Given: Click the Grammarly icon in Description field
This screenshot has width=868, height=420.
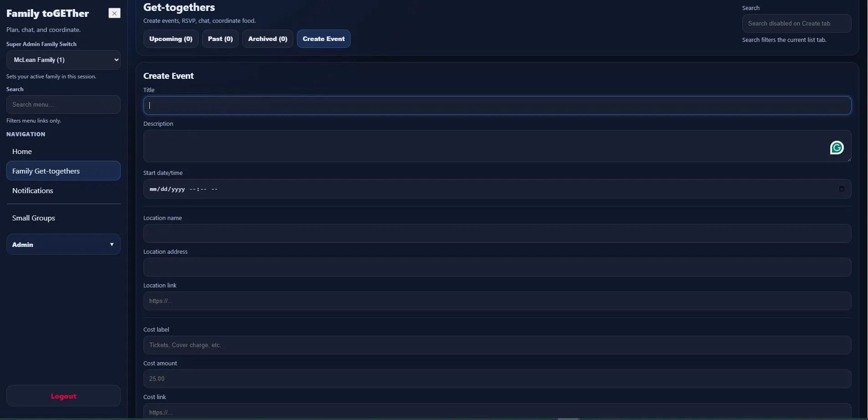Looking at the screenshot, I should tap(837, 148).
